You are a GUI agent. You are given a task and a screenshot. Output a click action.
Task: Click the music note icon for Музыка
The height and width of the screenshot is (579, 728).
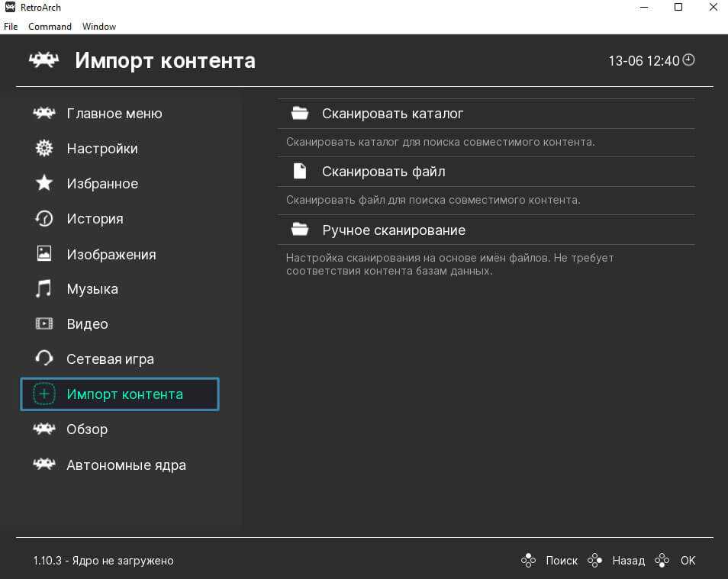(44, 289)
